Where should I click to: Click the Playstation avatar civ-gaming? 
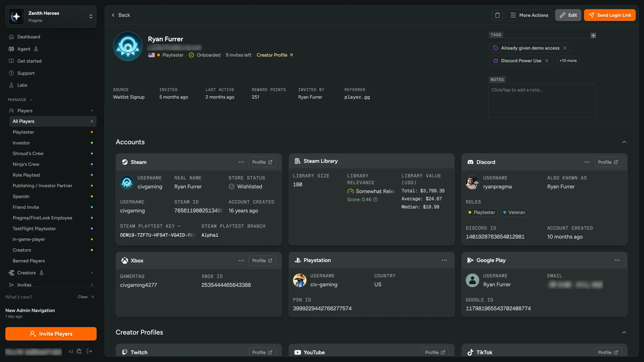point(299,280)
